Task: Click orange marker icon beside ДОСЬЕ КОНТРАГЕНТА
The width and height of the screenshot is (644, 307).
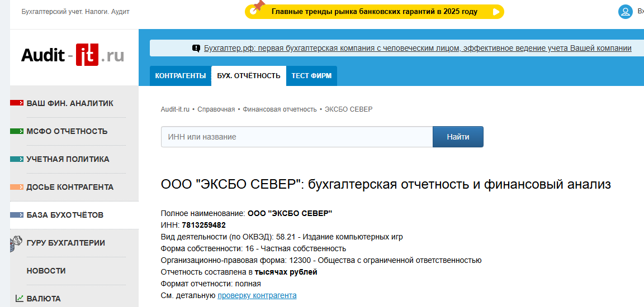Action: [x=16, y=187]
